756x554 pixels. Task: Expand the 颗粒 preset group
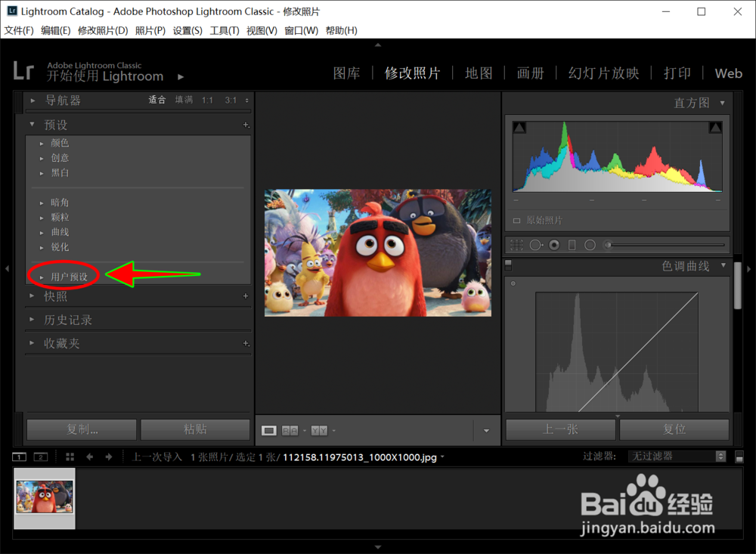click(42, 218)
